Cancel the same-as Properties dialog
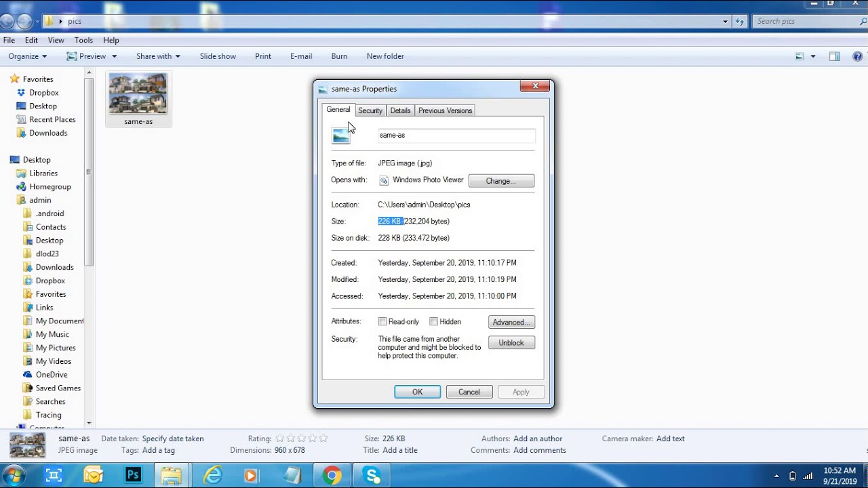 pos(469,392)
